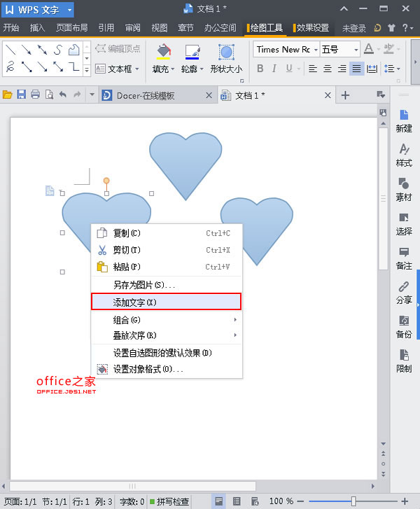Set left text alignment
Screen dimensions: 420x509
tap(313, 69)
